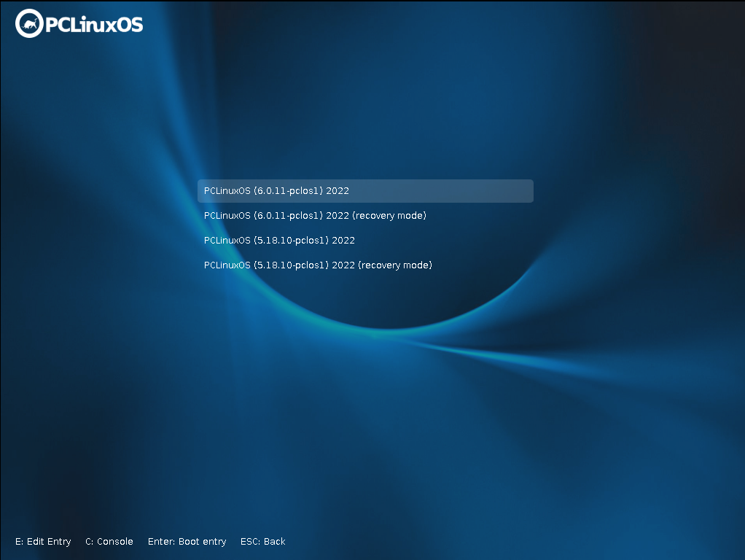Open the console via "C: Console"
The width and height of the screenshot is (745, 560).
coord(109,542)
